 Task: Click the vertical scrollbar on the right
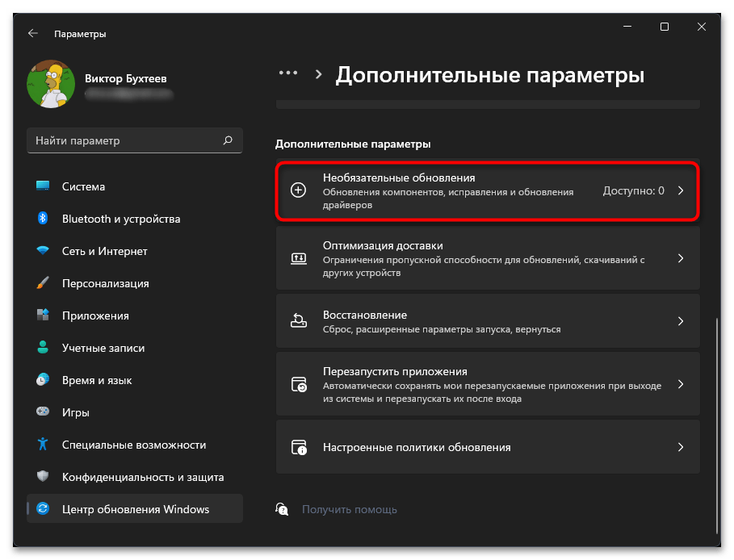click(716, 426)
